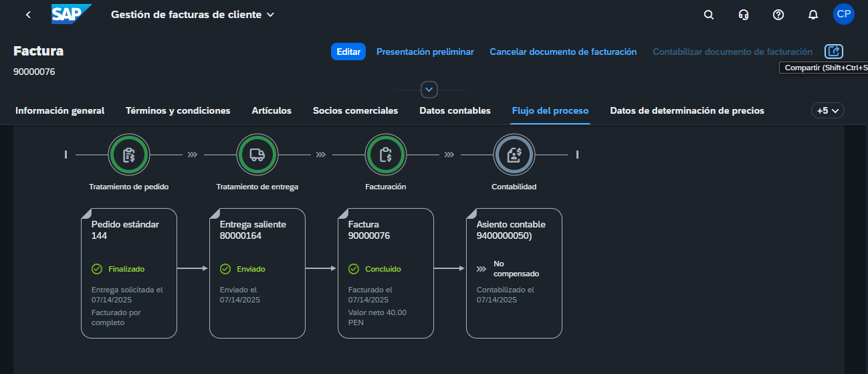Open the CP user profile avatar
This screenshot has height=374, width=868.
[x=843, y=14]
